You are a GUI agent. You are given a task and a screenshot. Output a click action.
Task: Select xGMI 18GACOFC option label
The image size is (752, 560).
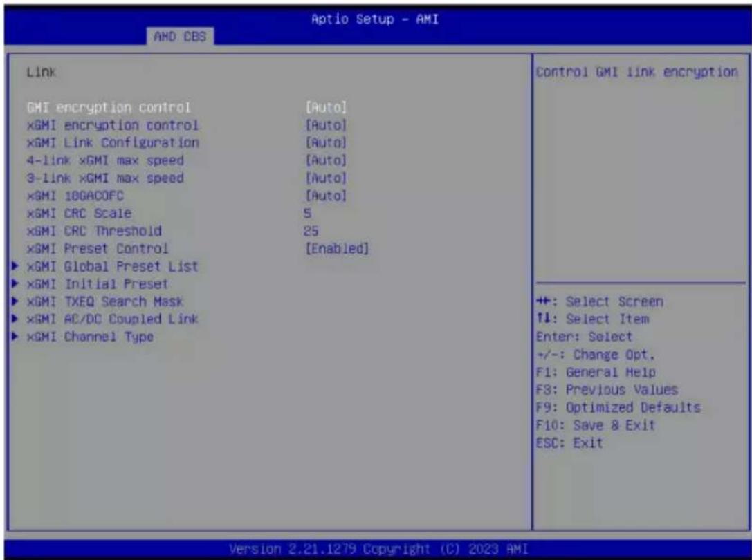click(75, 196)
